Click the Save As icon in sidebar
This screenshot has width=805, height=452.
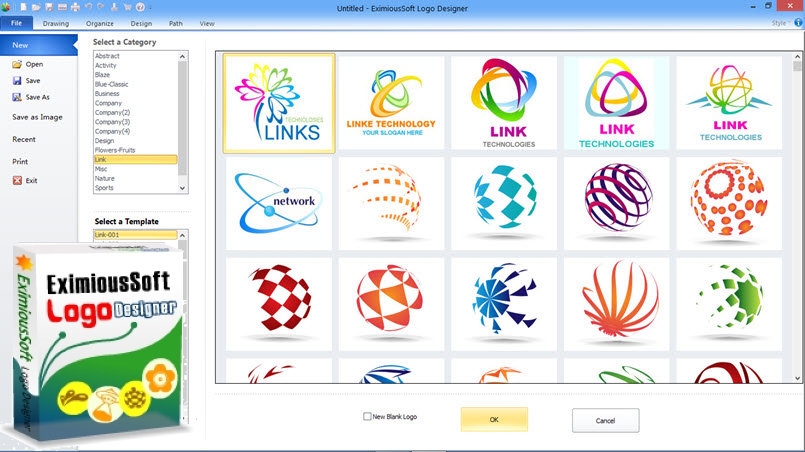tap(16, 98)
